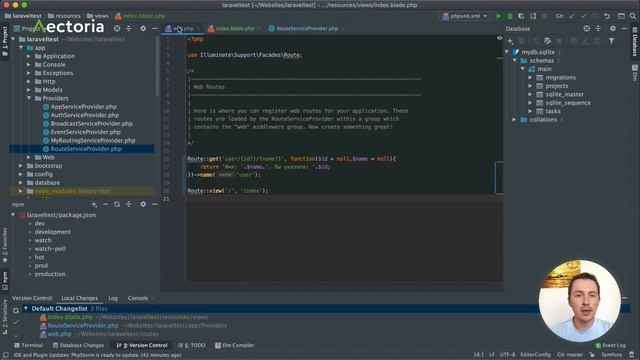Hide the Database panel with minimize icon
This screenshot has height=360, width=640.
pyautogui.click(x=624, y=29)
